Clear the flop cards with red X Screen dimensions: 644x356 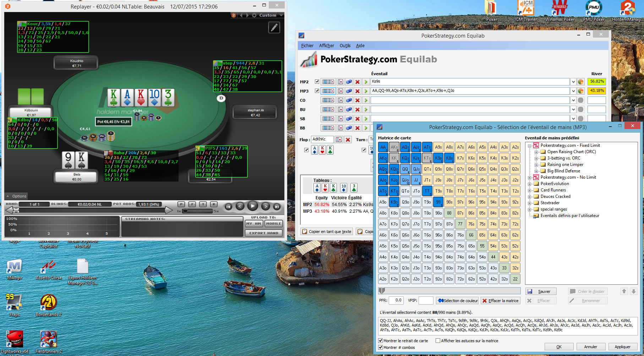pyautogui.click(x=348, y=140)
